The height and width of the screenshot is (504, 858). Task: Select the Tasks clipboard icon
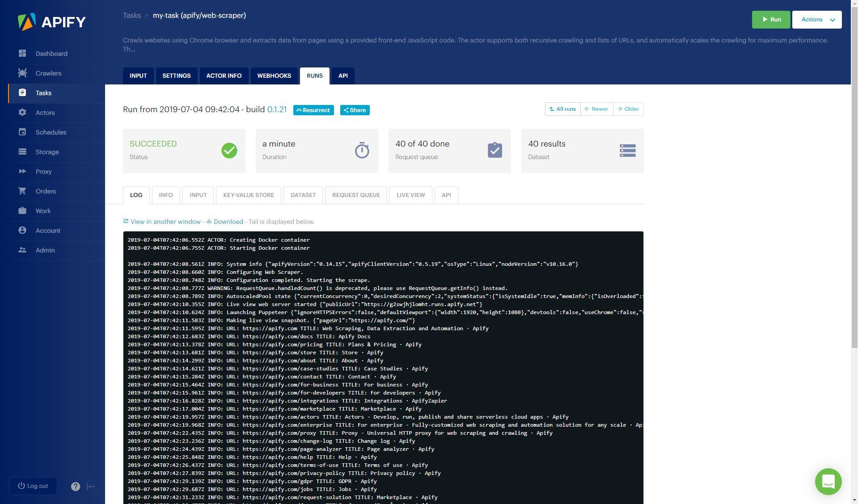[22, 92]
